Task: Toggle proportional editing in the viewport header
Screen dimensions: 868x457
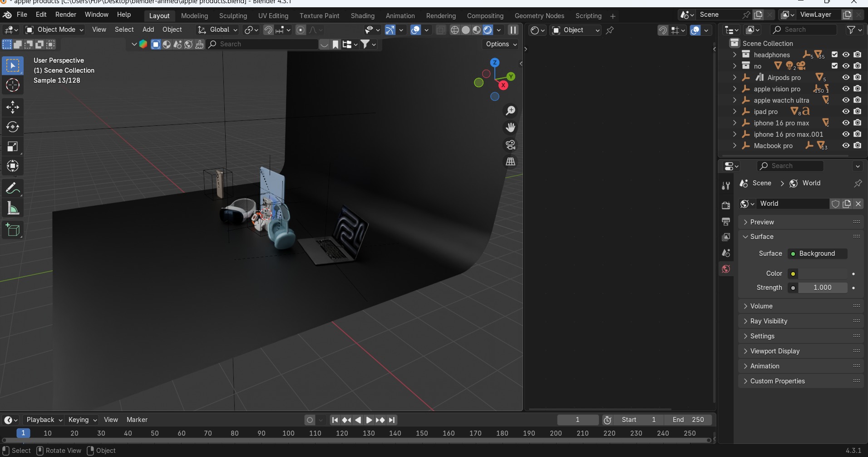Action: pyautogui.click(x=301, y=30)
